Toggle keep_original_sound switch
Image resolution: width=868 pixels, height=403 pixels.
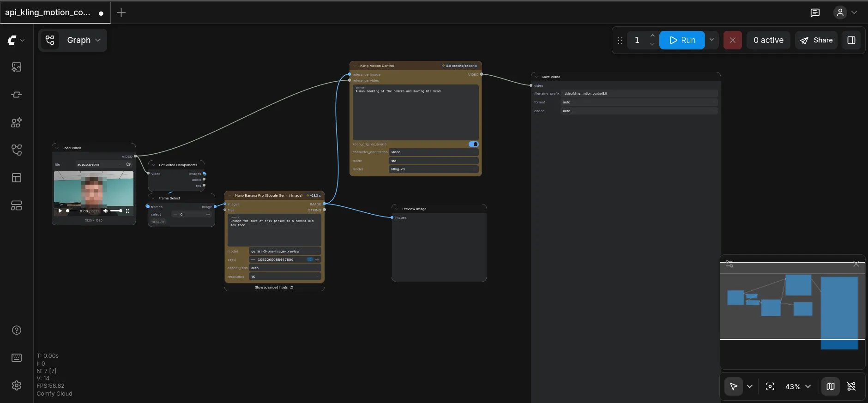[x=474, y=144]
